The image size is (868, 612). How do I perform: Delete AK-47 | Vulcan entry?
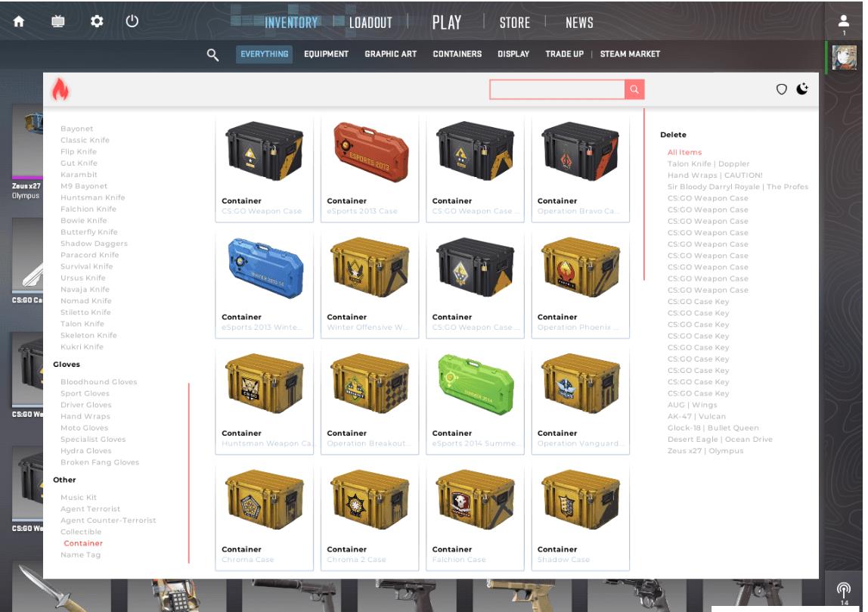[x=696, y=417]
